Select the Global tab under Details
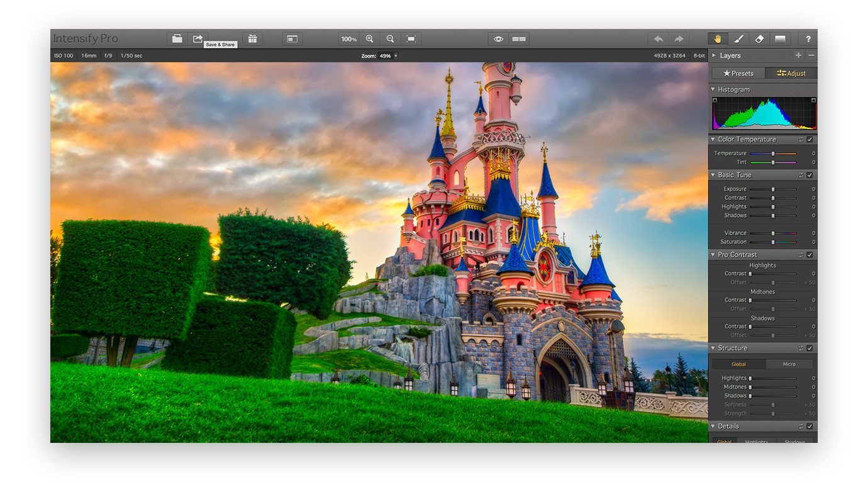Screen dimensions: 868x497 [x=725, y=441]
